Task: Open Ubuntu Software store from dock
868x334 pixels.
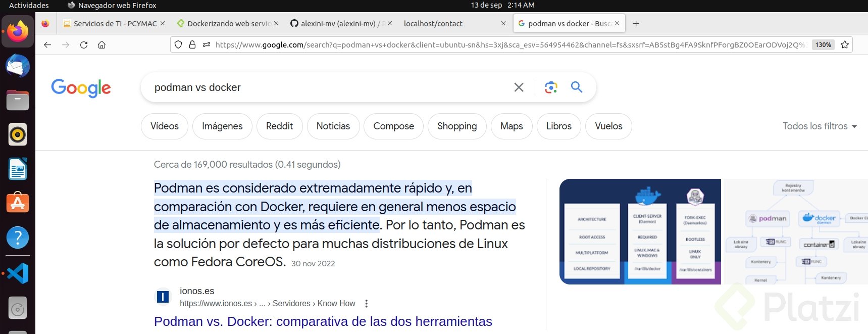Action: click(18, 203)
